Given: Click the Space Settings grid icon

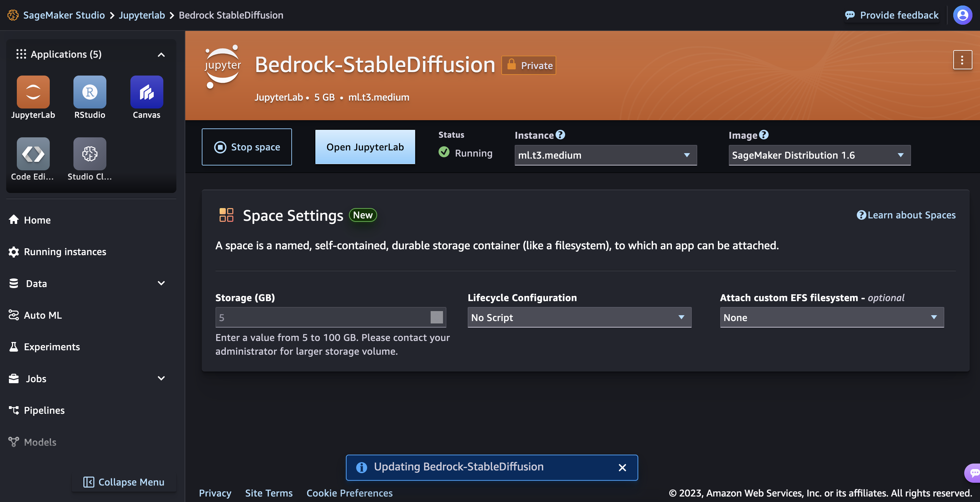Looking at the screenshot, I should (226, 215).
